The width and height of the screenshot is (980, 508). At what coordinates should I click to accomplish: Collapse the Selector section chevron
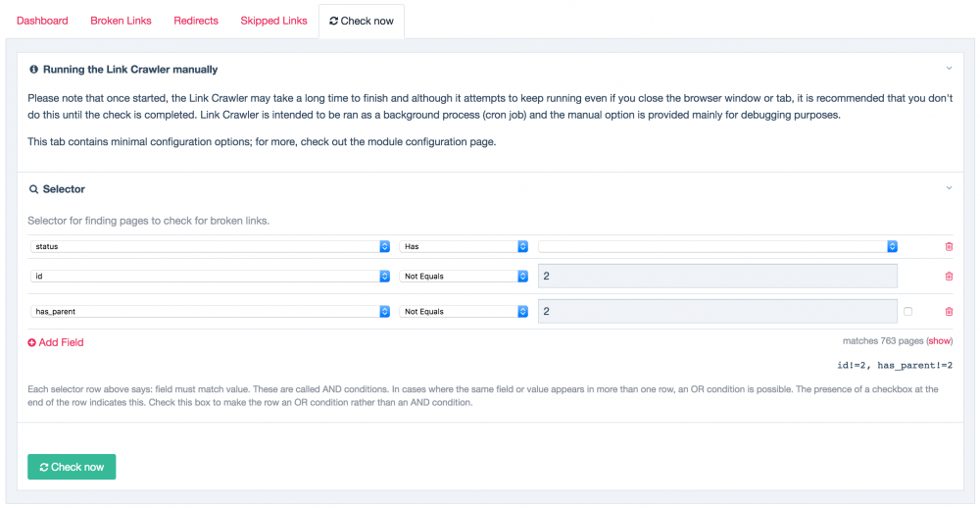(x=949, y=187)
